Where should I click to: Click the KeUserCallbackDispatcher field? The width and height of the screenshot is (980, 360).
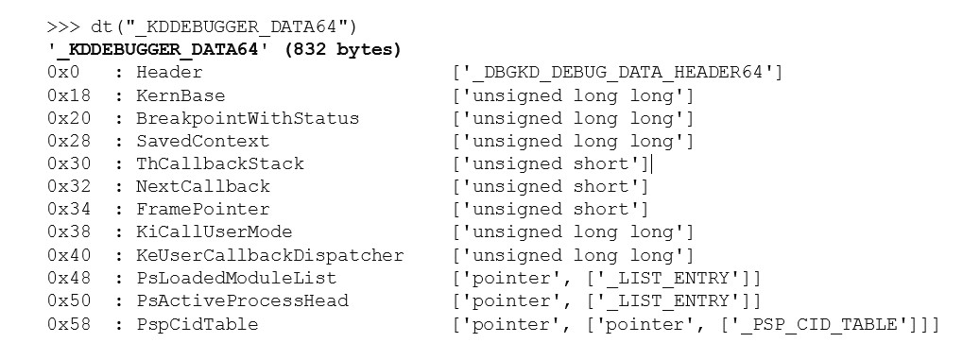pos(270,255)
